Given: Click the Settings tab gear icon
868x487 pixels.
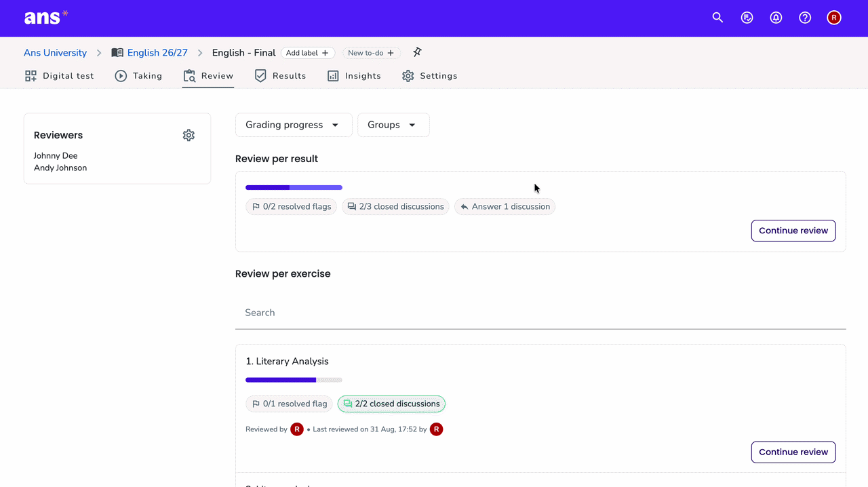Looking at the screenshot, I should [408, 76].
